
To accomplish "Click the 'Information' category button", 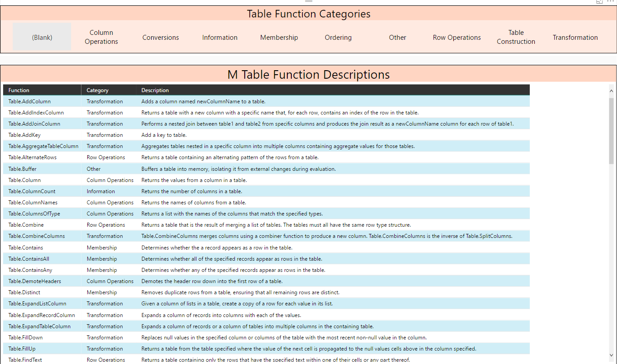I will (220, 37).
